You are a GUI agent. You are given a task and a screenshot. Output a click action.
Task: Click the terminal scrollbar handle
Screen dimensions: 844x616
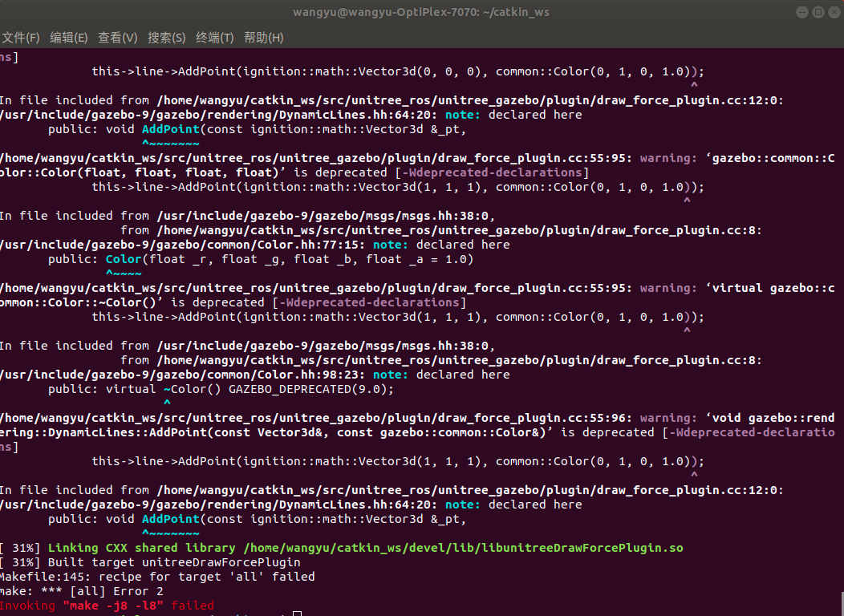point(842,604)
